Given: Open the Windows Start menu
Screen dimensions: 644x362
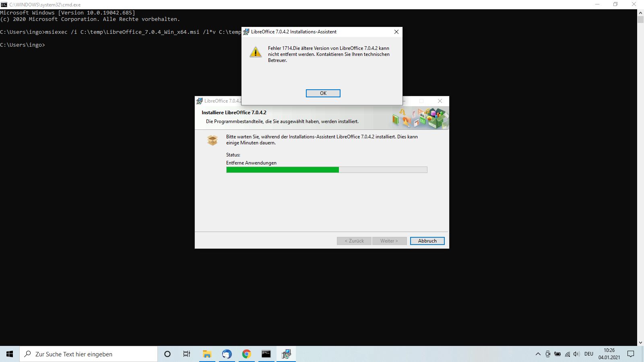Looking at the screenshot, I should point(10,354).
